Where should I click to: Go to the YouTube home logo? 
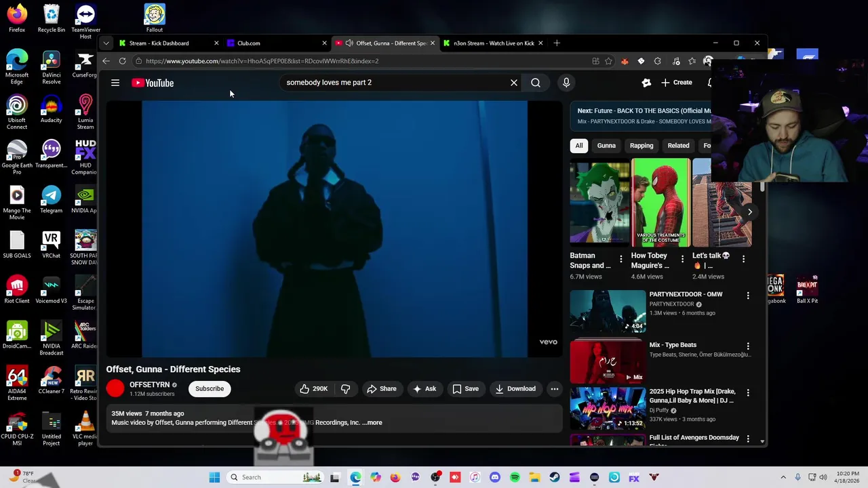tap(153, 83)
